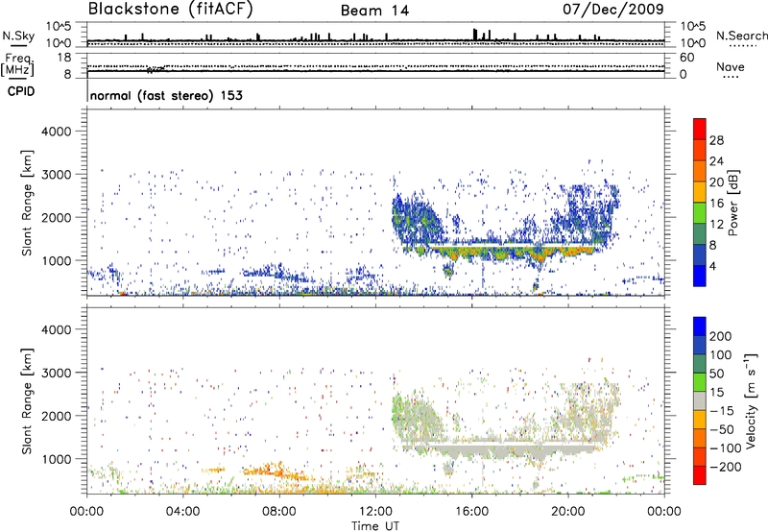Click the -50 tick on velocity colorbar
Screen dimensions: 768x532
723,429
